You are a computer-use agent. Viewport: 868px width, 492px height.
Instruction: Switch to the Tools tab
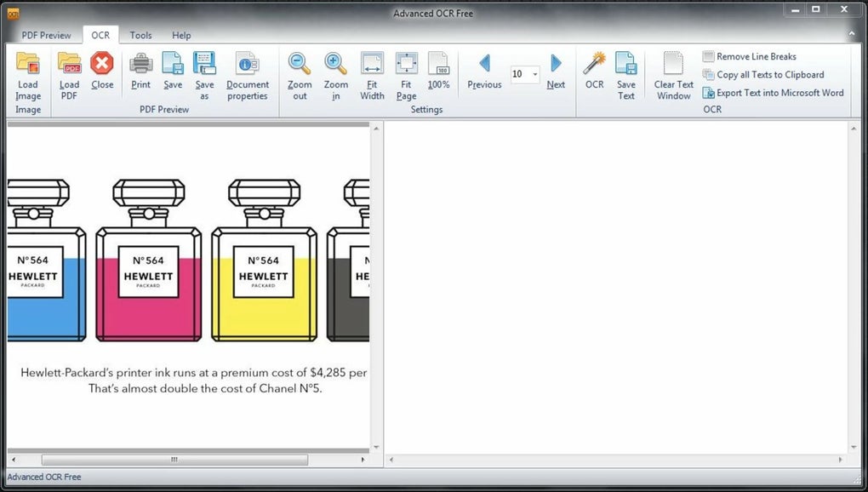pyautogui.click(x=140, y=35)
